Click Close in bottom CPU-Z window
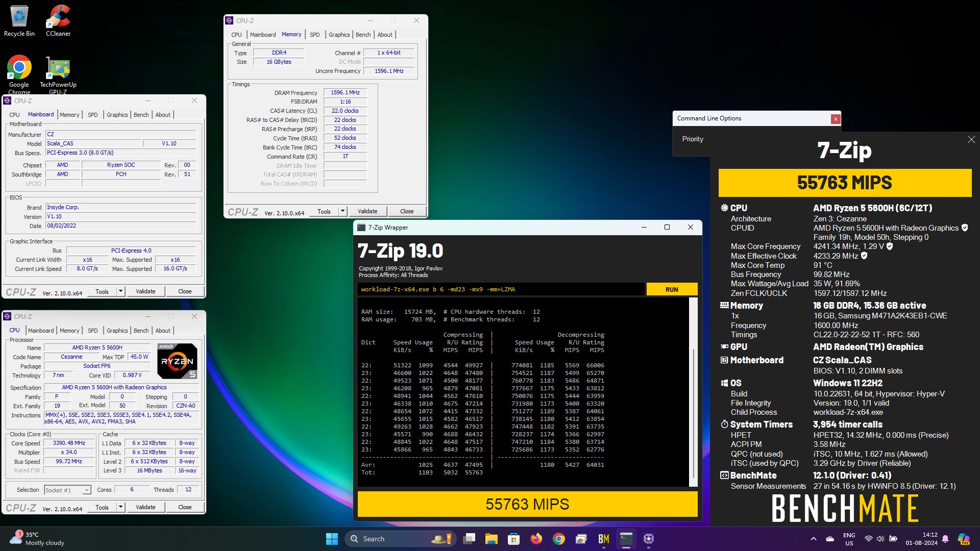Screen dimensions: 980x551 point(185,507)
